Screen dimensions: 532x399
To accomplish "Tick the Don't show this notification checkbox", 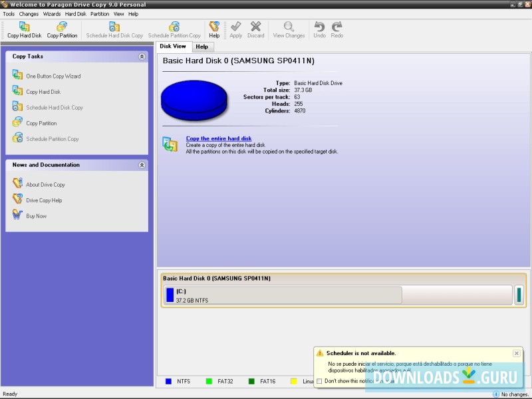I will coord(319,381).
